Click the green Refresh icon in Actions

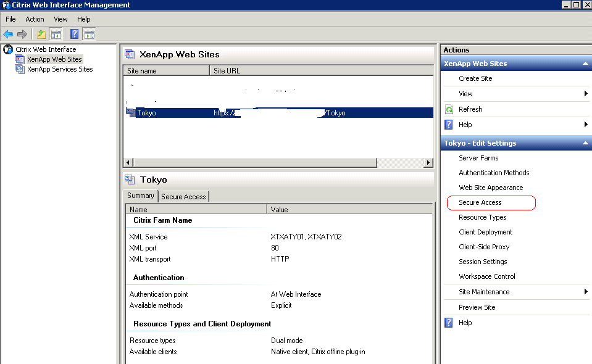[x=449, y=109]
